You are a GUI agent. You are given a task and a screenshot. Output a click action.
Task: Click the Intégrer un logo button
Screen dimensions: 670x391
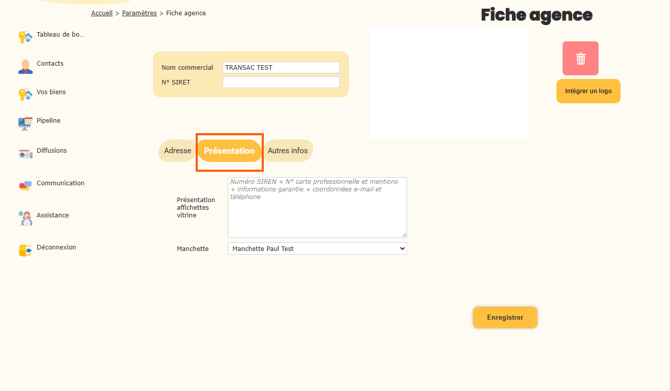(588, 91)
